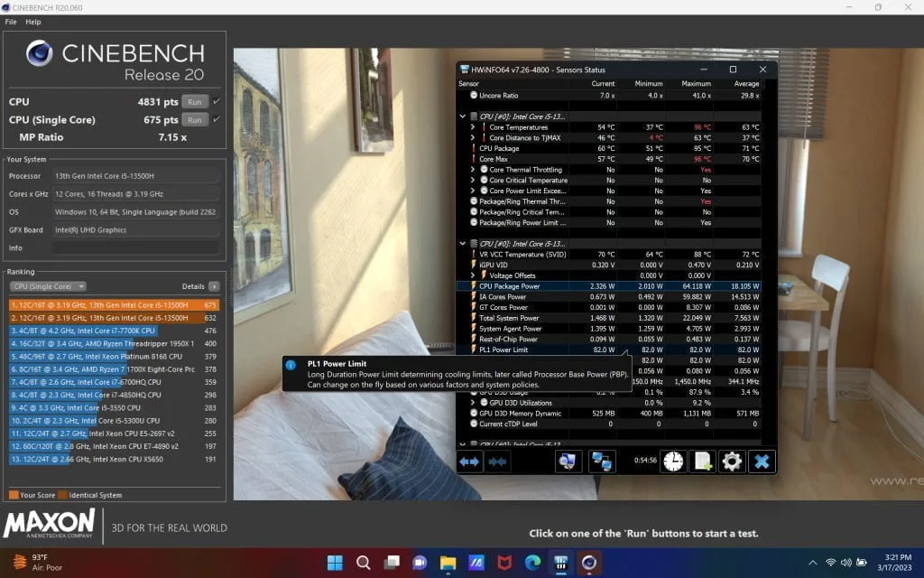Click the Details arrow button in Ranking
924x578 pixels.
(214, 286)
